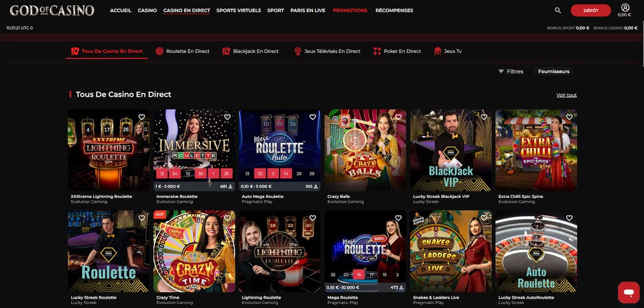The width and height of the screenshot is (644, 308).
Task: Select Blackjack En Direct tab
Action: pyautogui.click(x=251, y=51)
